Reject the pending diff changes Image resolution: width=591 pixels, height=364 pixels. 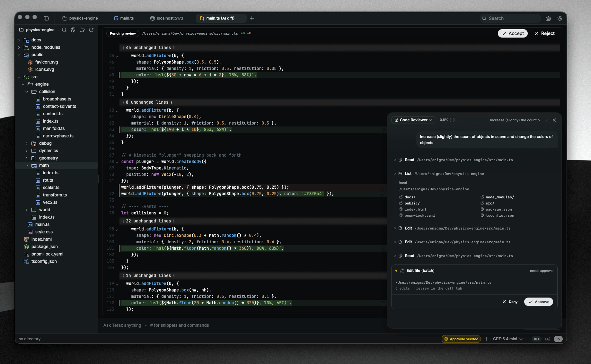[x=544, y=33]
